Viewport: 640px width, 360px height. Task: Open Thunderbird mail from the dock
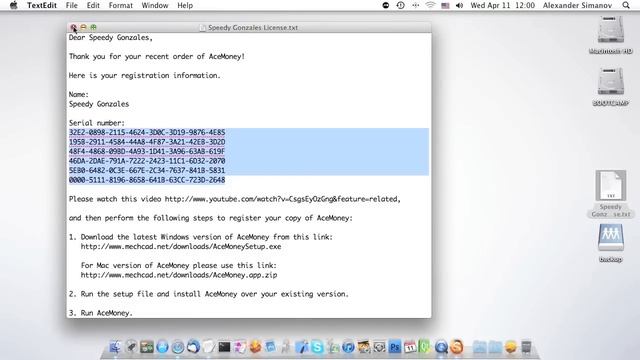[x=193, y=347]
